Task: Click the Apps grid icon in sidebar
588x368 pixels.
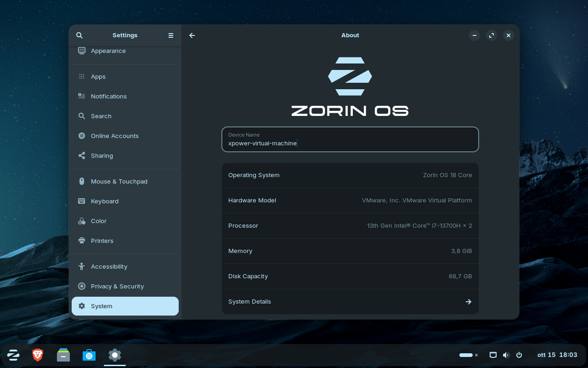Action: [x=82, y=77]
